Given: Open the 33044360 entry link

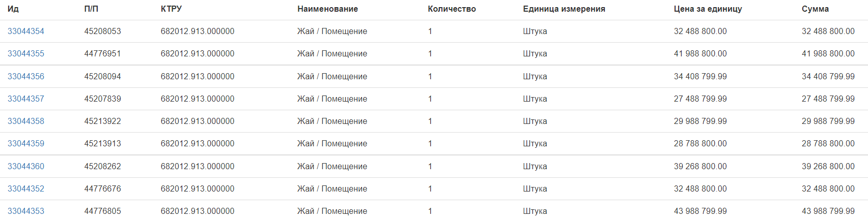Looking at the screenshot, I should point(26,167).
